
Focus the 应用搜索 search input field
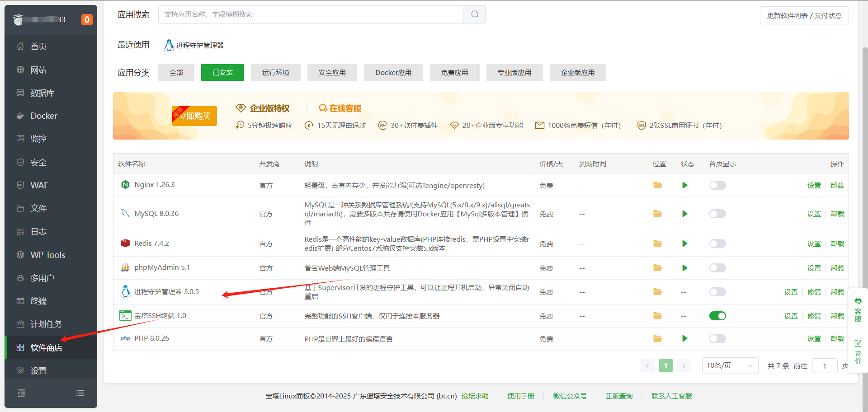[x=310, y=14]
